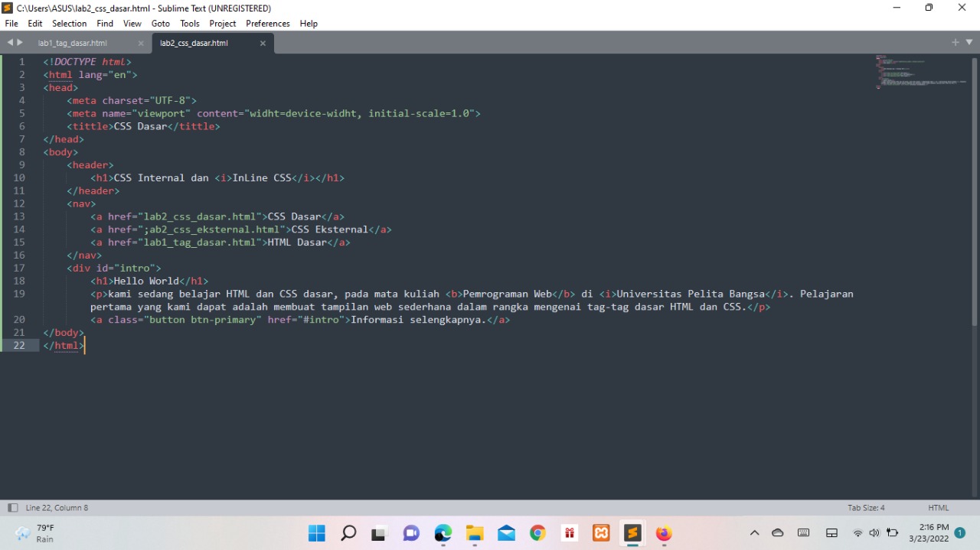Open the clock showing 2:16 PM
Screen dimensions: 980x550
[929, 533]
